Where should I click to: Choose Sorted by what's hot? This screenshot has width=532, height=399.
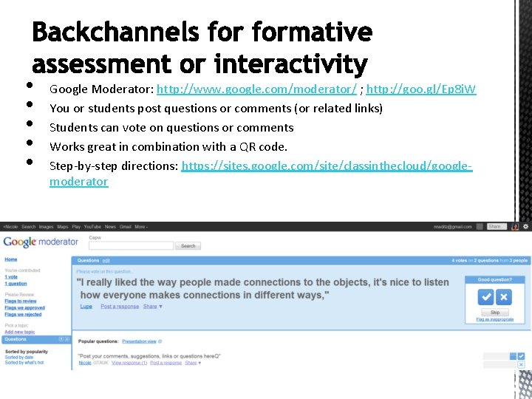click(24, 363)
